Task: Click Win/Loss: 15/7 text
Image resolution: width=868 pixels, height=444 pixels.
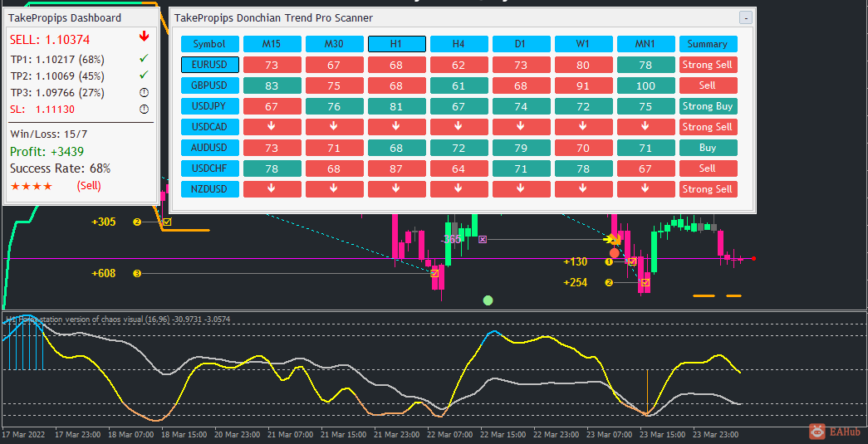Action: click(49, 134)
